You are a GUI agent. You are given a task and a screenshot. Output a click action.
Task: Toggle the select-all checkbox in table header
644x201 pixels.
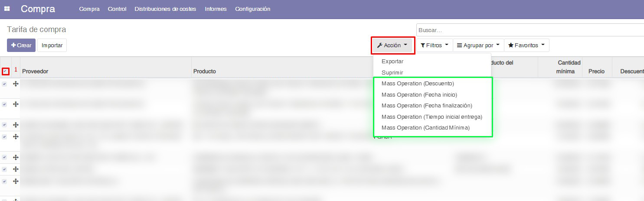pyautogui.click(x=5, y=71)
